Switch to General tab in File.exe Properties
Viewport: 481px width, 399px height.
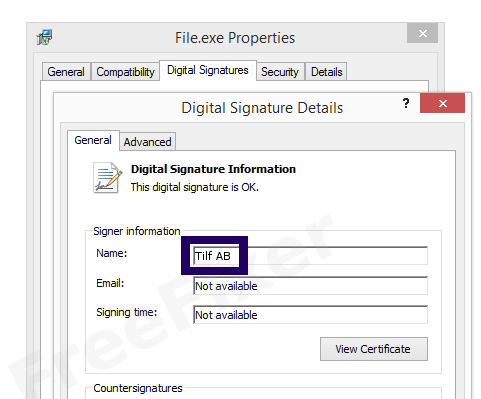click(66, 72)
